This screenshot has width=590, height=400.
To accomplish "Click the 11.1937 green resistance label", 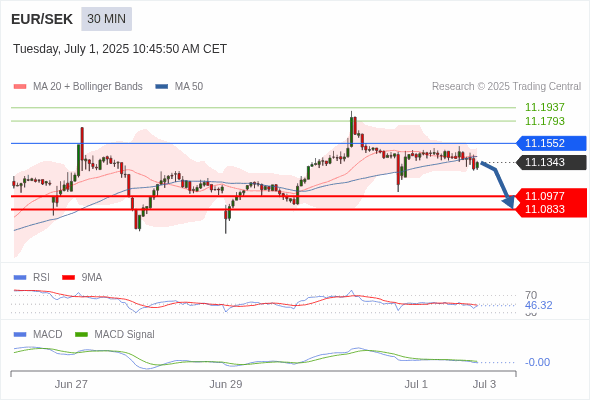I will pyautogui.click(x=545, y=107).
